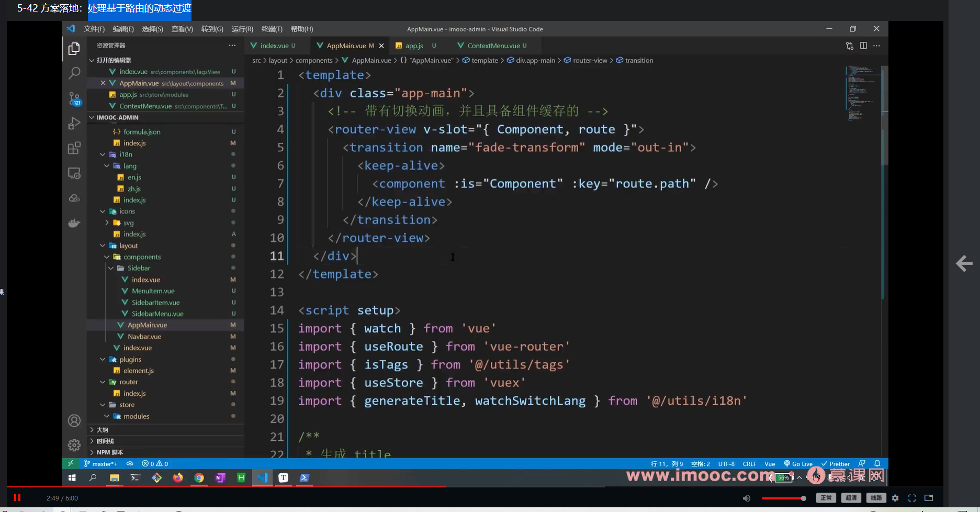Close the AppMain.vue editor tab
Image resolution: width=980 pixels, height=512 pixels.
(381, 46)
